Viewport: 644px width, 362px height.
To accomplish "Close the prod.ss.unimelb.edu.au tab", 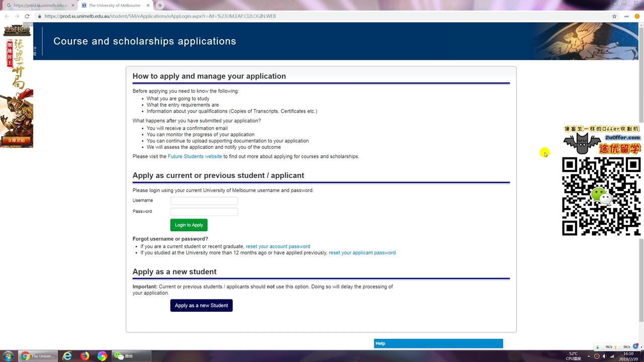I will [x=72, y=6].
